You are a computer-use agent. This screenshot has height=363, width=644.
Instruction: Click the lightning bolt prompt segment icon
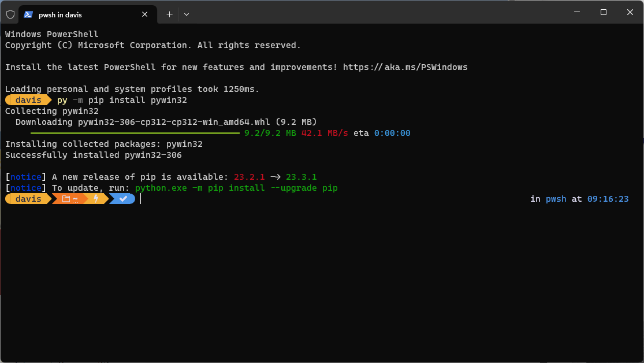tap(95, 198)
